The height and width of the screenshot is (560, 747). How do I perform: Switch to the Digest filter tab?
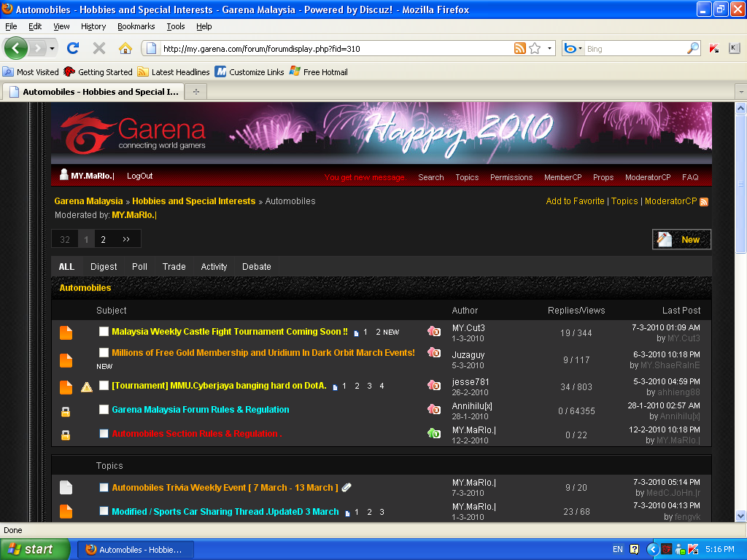pyautogui.click(x=104, y=267)
